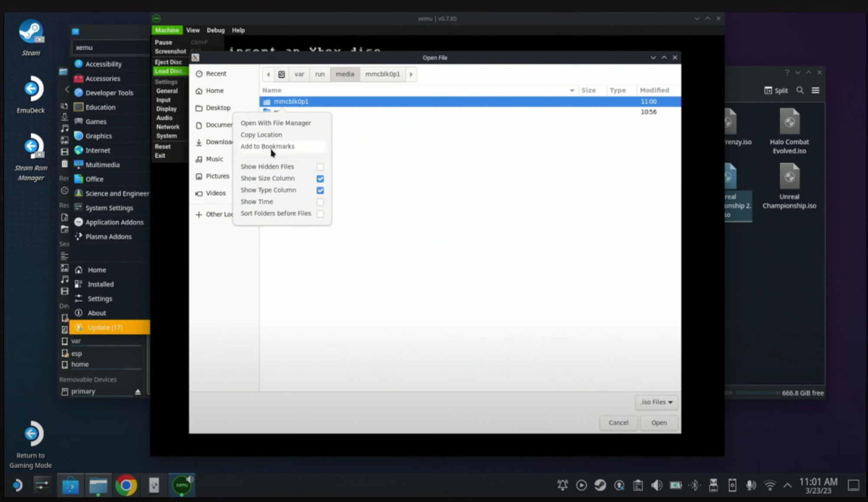Image resolution: width=868 pixels, height=502 pixels.
Task: Open clipboard tray icon
Action: [638, 485]
